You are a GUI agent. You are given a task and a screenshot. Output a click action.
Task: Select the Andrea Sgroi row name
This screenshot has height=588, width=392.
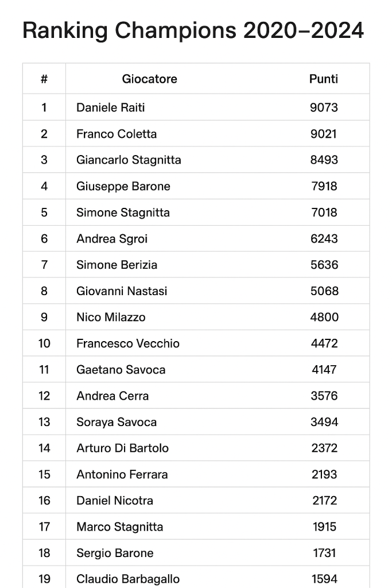(x=112, y=239)
